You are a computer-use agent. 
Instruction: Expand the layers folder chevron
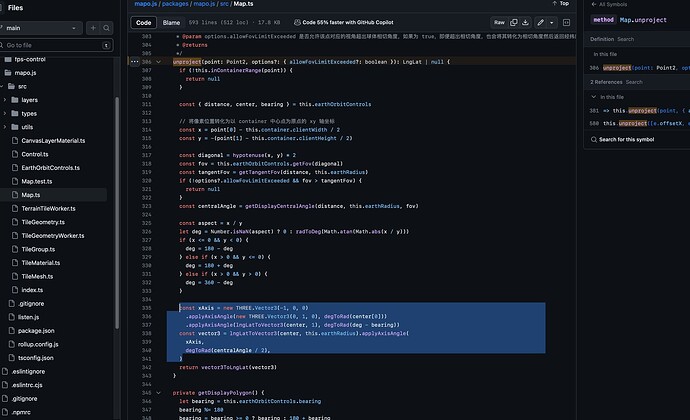pos(5,100)
